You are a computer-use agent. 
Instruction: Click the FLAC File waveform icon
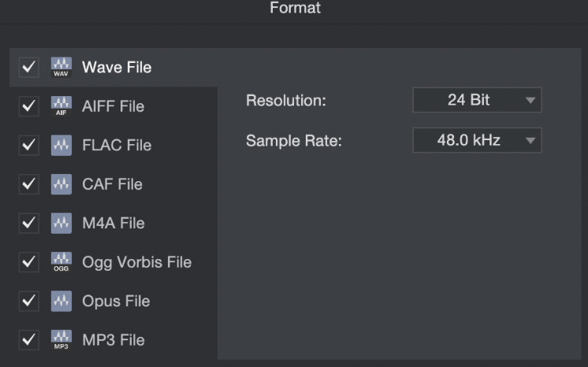coord(61,146)
